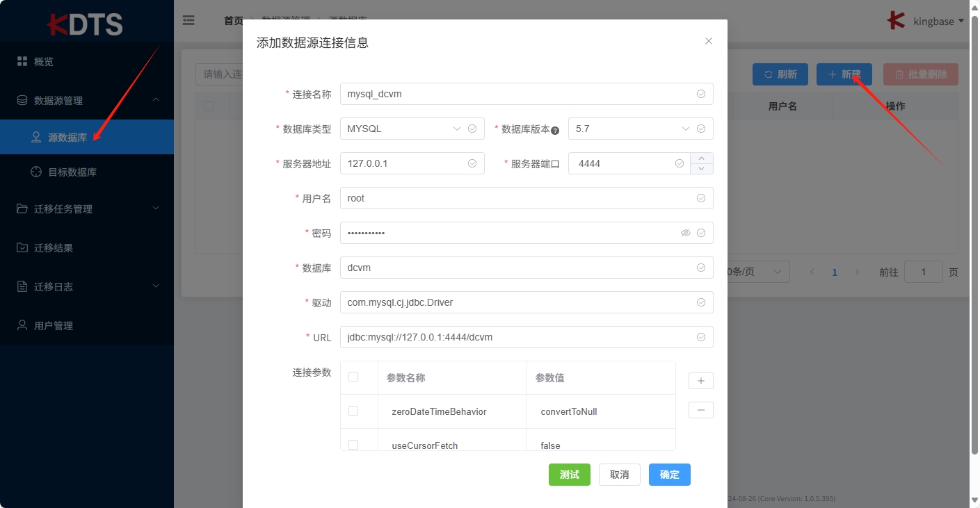The width and height of the screenshot is (980, 508).
Task: Open the 数据库版本 5.7 dropdown
Action: pos(641,129)
